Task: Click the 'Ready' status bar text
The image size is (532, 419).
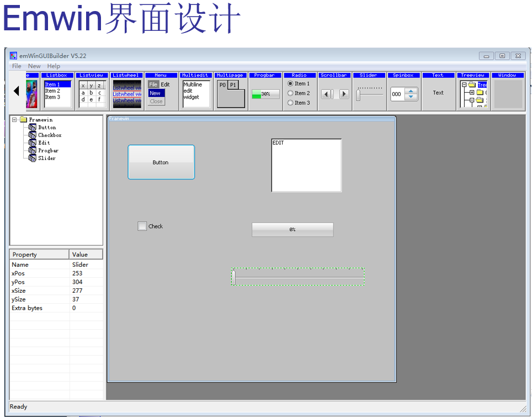Action: (x=18, y=406)
